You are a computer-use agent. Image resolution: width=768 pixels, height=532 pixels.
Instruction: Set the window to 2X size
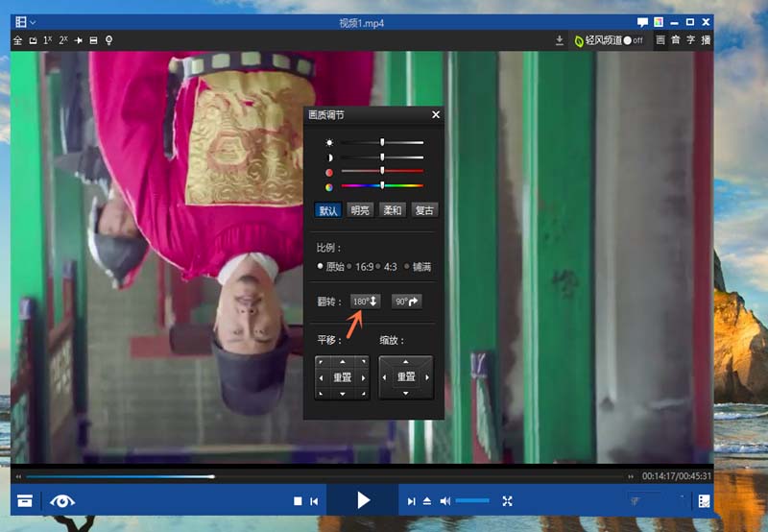63,40
